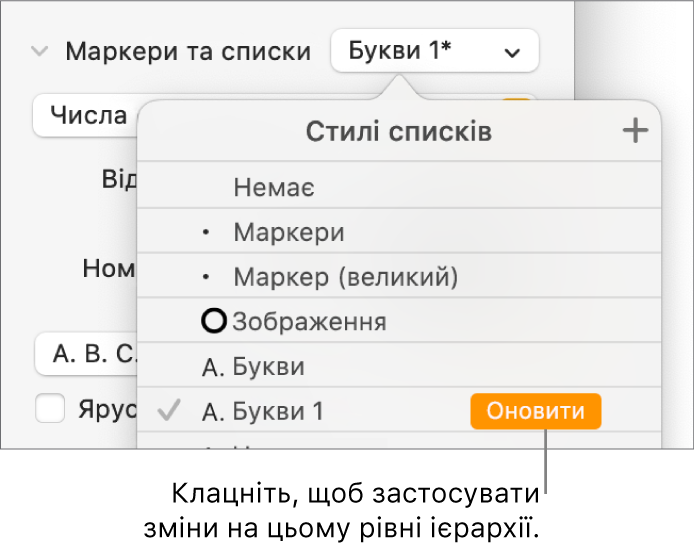Click the orange Оновити button

(x=536, y=411)
